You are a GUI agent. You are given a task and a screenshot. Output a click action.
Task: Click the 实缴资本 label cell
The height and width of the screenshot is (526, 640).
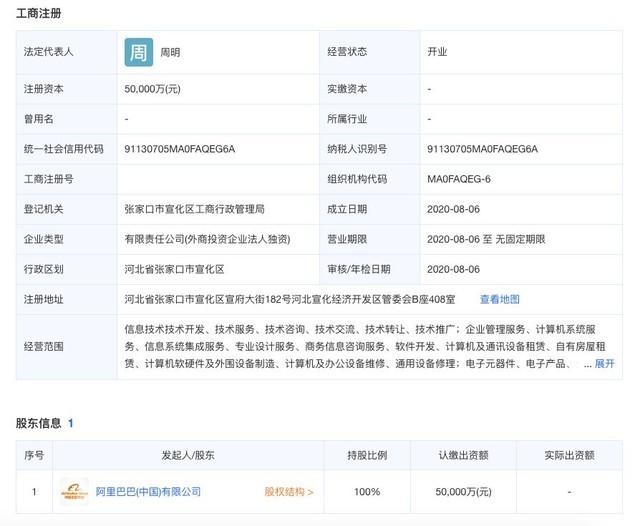click(x=370, y=89)
